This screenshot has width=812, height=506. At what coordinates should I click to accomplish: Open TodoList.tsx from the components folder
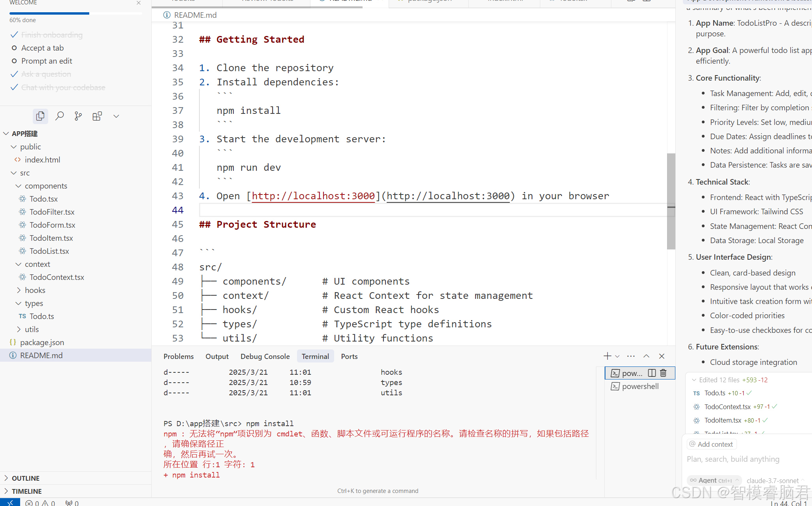49,251
